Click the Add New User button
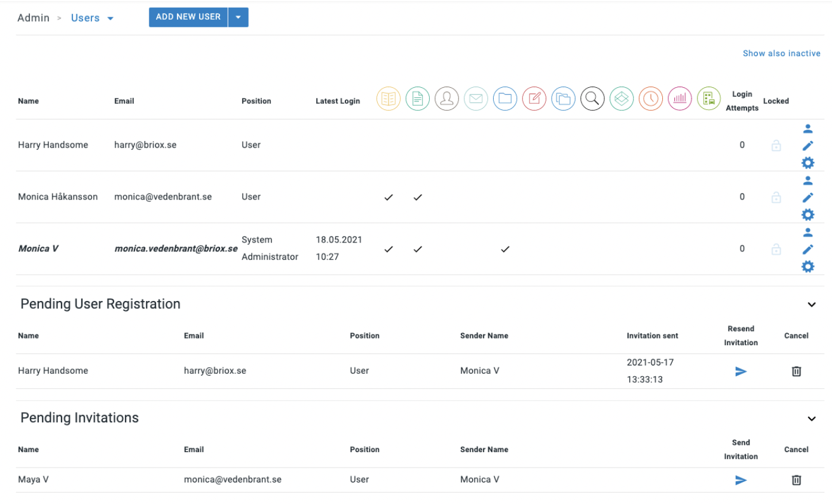This screenshot has height=504, width=832. 188,17
